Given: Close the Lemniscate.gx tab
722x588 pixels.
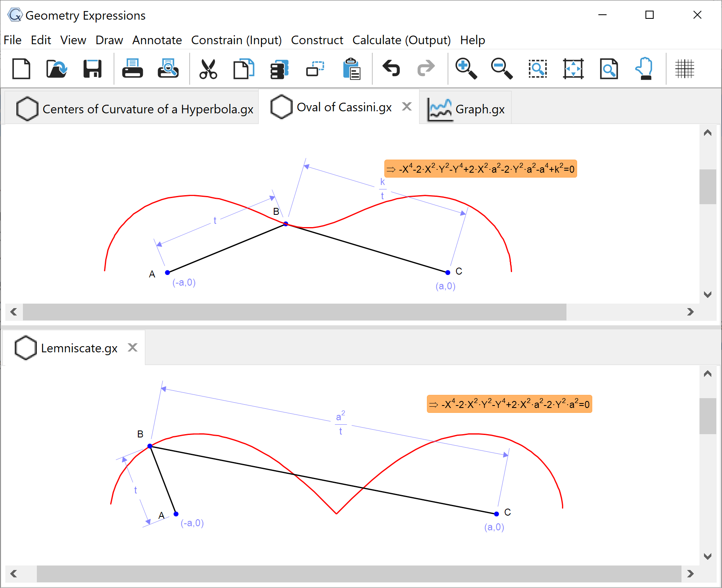Looking at the screenshot, I should coord(132,347).
